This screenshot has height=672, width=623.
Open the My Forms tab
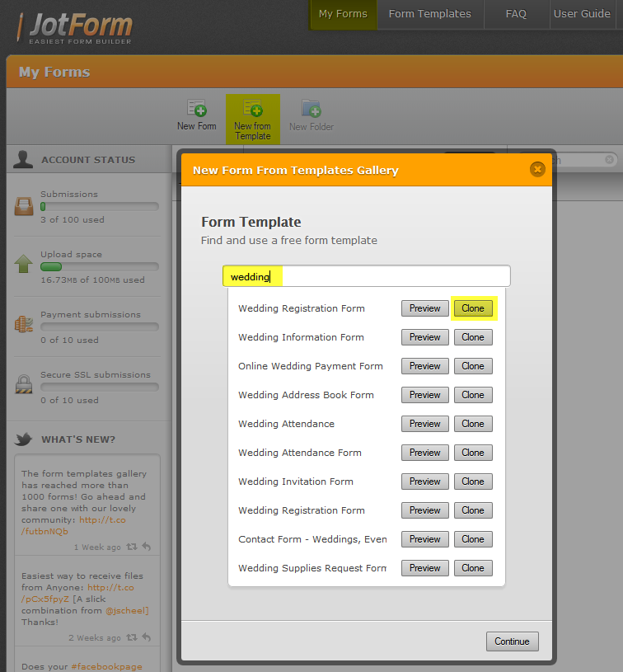coord(343,14)
